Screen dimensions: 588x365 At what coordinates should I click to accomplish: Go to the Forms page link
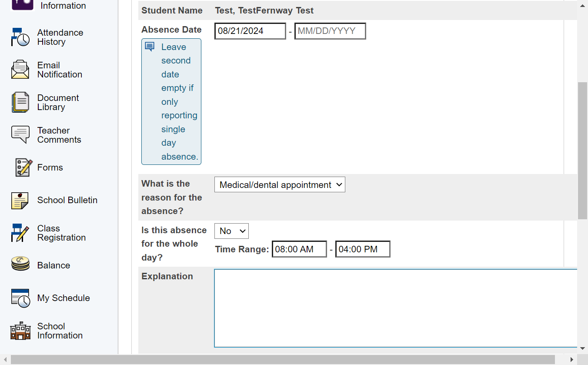point(50,167)
